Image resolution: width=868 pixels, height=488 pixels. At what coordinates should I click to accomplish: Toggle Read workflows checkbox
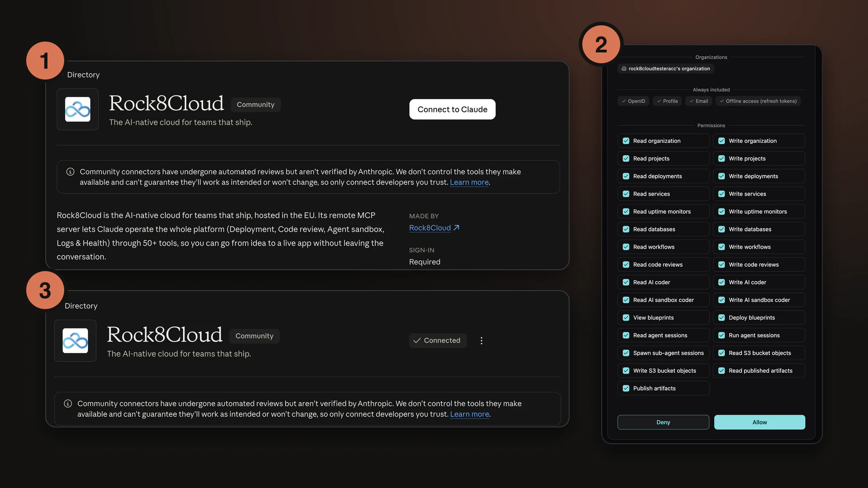[x=626, y=247]
